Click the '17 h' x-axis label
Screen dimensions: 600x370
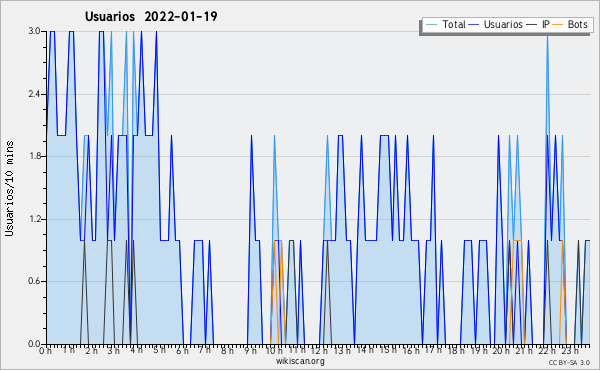tap(433, 350)
